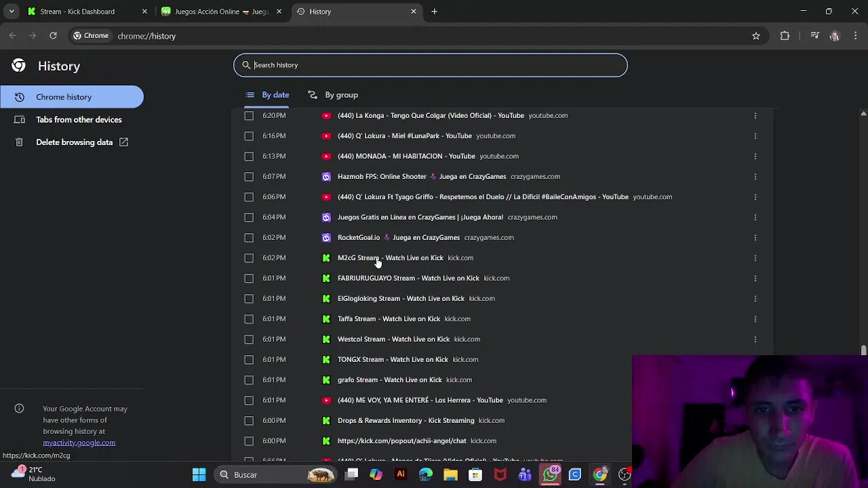Select checkbox for Taffa Stream entry
The image size is (868, 488).
point(249,319)
